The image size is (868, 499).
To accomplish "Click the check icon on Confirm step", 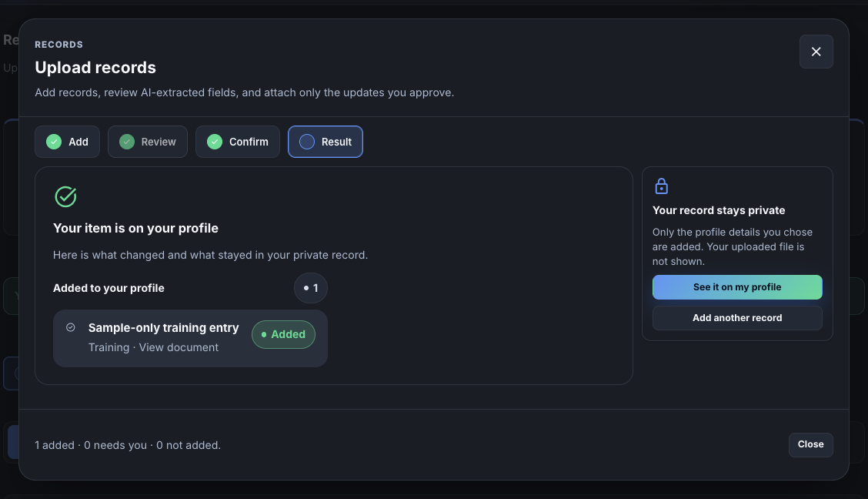I will [215, 142].
